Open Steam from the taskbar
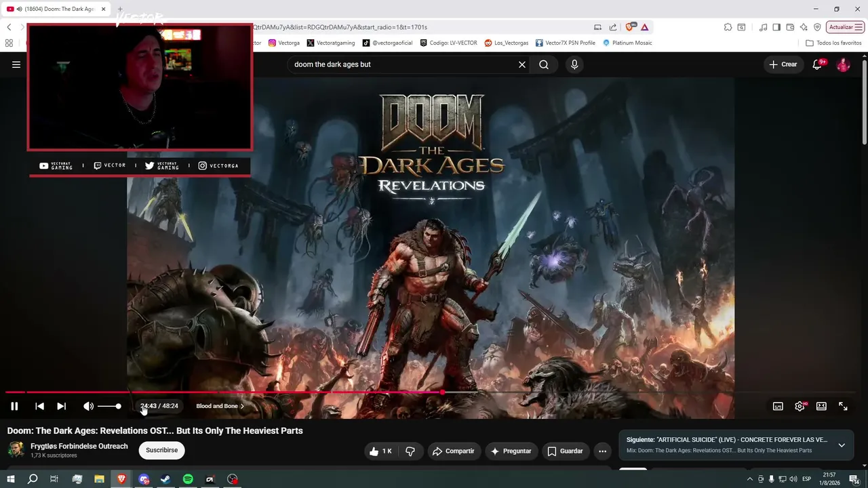 (x=165, y=479)
